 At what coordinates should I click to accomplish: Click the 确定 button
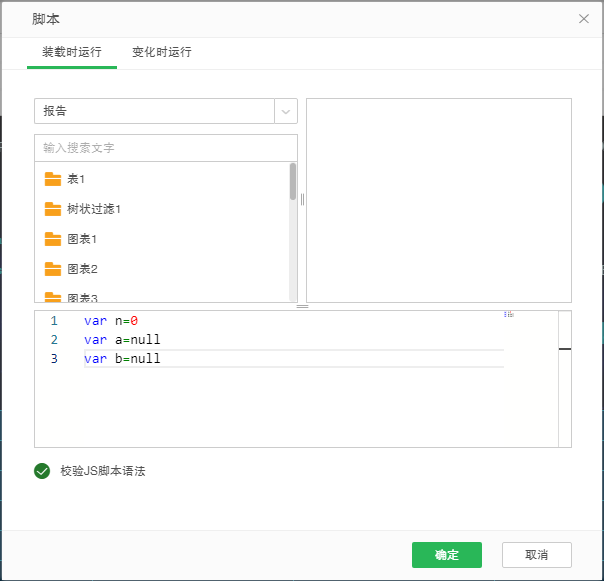tap(447, 555)
